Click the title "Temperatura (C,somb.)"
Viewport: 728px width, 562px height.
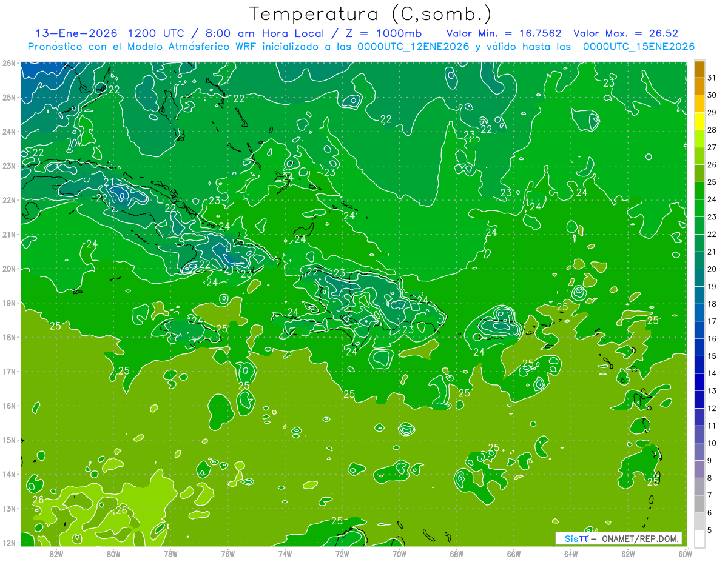[x=371, y=14]
